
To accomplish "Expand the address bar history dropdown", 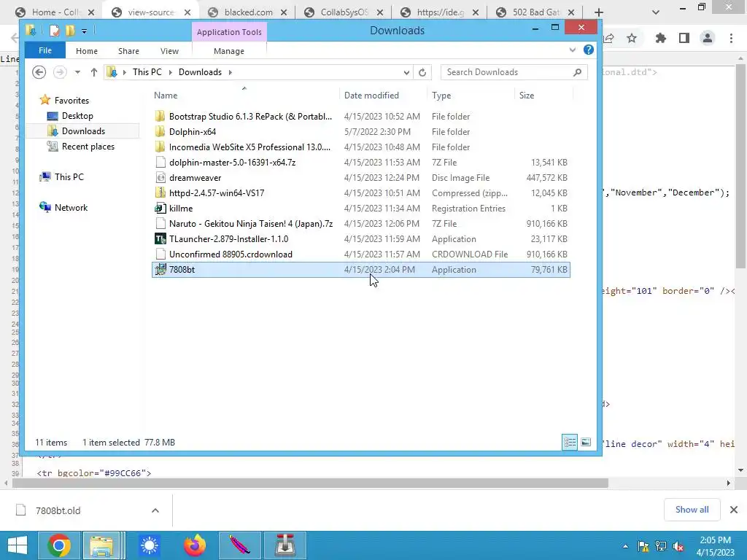I will (x=406, y=72).
